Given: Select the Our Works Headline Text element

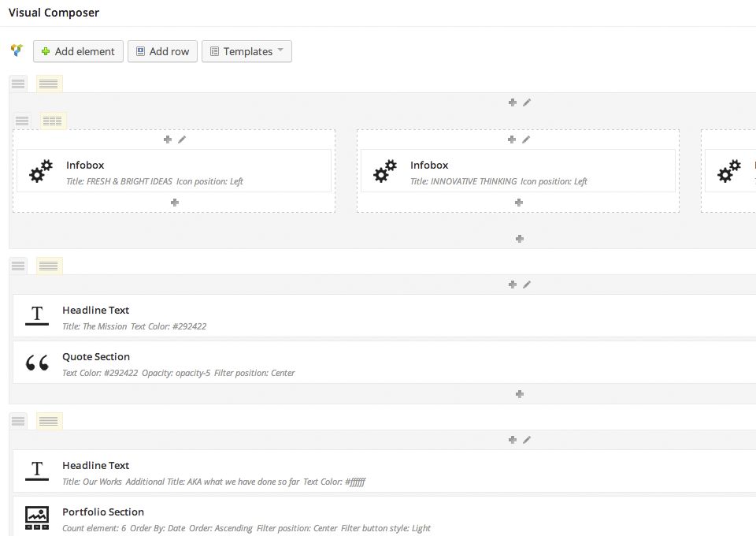Looking at the screenshot, I should coord(384,471).
